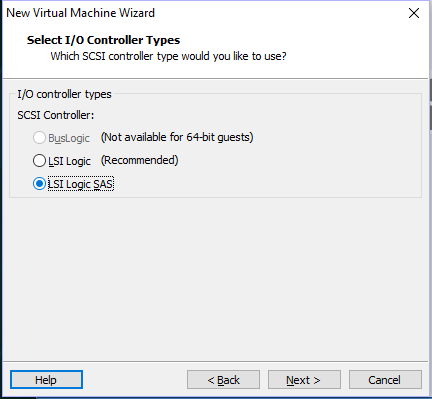Click the 'Select I/O Controller Types' heading
The width and height of the screenshot is (432, 399).
103,40
